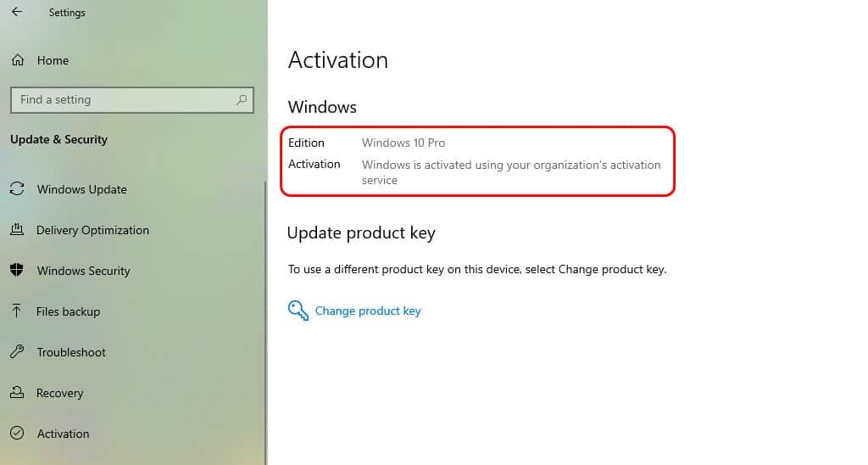
Task: Click the Update & Security heading
Action: coord(58,140)
